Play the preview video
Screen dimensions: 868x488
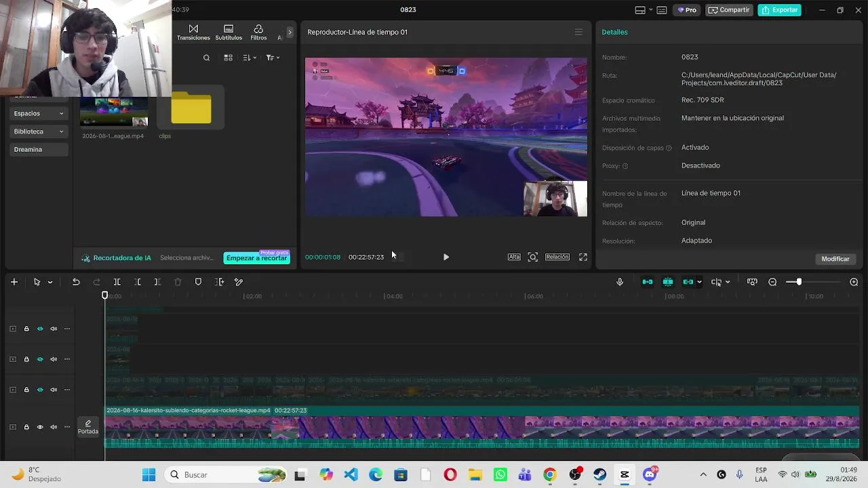point(446,257)
